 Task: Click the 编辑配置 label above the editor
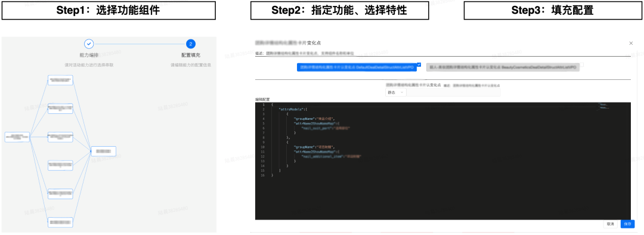pos(262,100)
